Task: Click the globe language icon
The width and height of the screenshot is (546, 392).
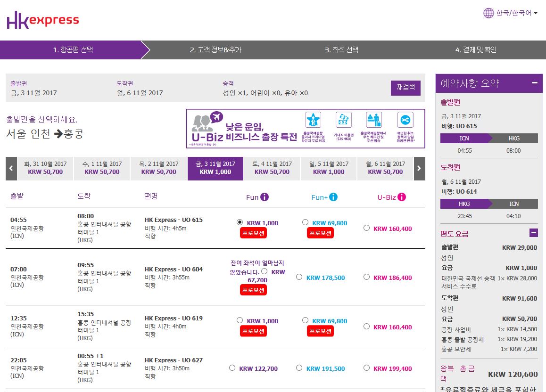Action: [488, 13]
